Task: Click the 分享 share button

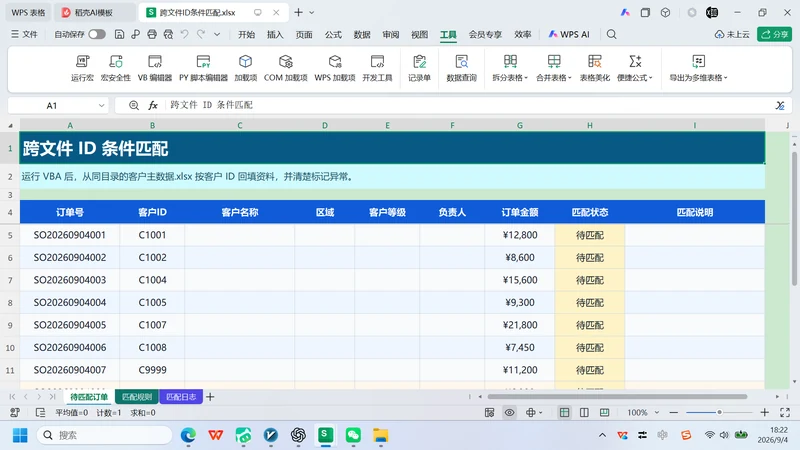Action: 774,34
